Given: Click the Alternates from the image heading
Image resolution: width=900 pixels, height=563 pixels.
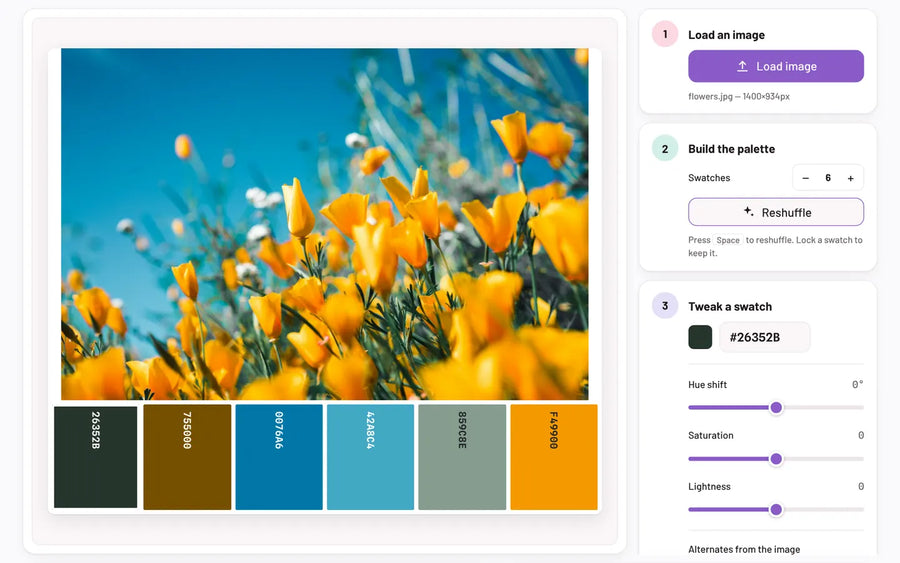Looking at the screenshot, I should pos(744,549).
